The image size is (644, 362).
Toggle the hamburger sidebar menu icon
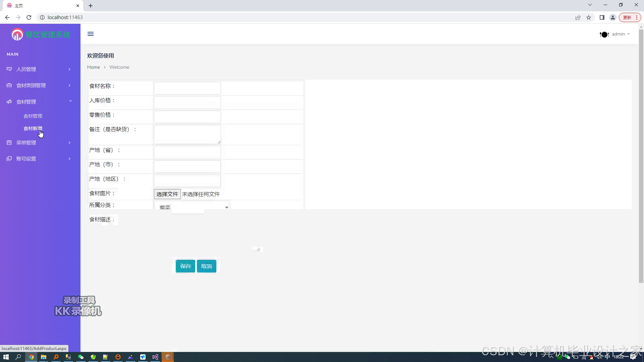tap(91, 34)
